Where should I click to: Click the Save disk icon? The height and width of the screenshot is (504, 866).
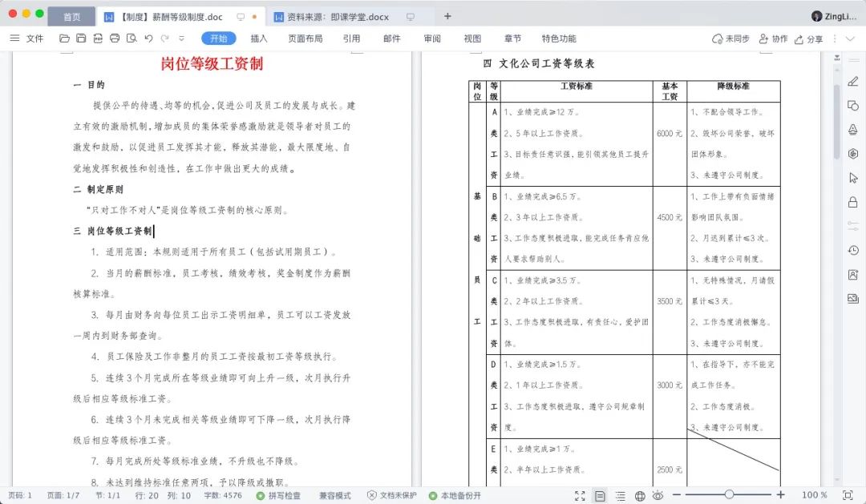(81, 38)
